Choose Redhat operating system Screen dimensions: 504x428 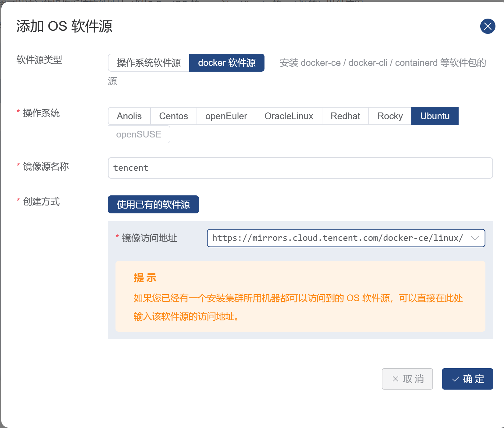345,116
